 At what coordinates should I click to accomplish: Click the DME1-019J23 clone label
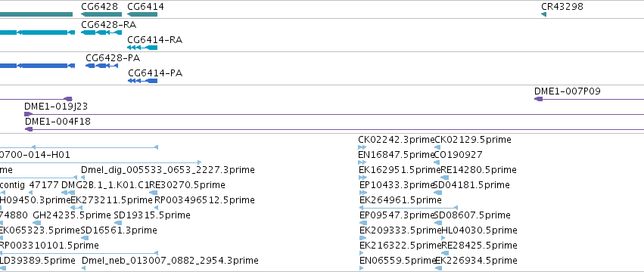[56, 107]
